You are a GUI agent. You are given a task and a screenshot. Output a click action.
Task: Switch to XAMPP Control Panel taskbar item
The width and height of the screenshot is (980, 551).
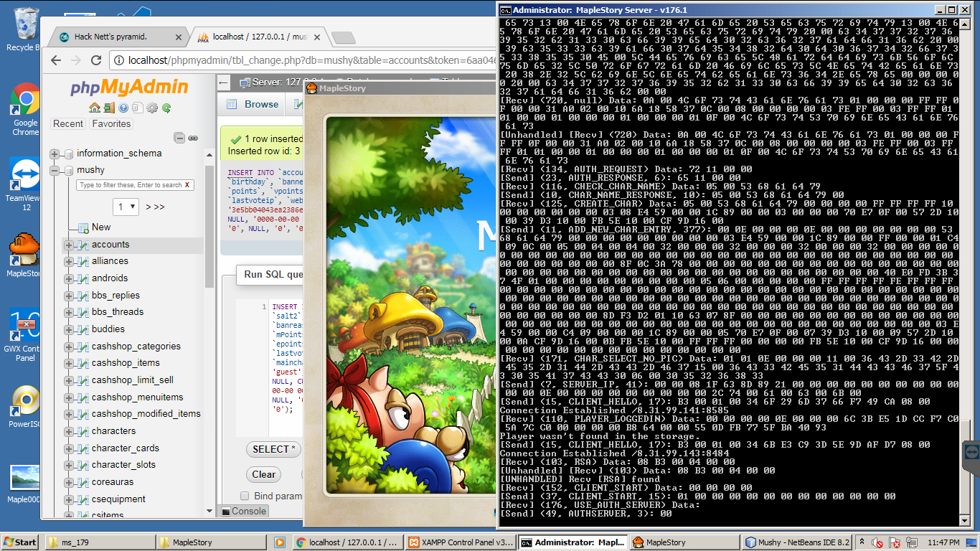click(460, 542)
